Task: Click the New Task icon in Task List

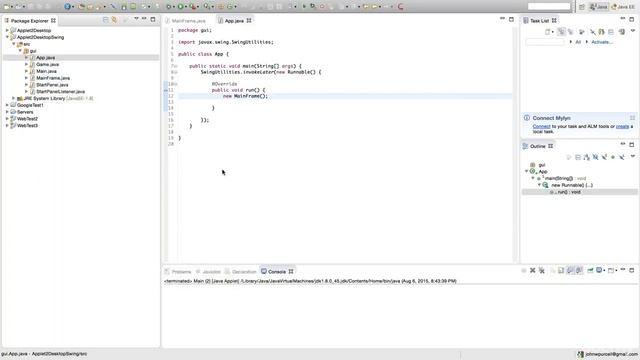Action: [548, 32]
